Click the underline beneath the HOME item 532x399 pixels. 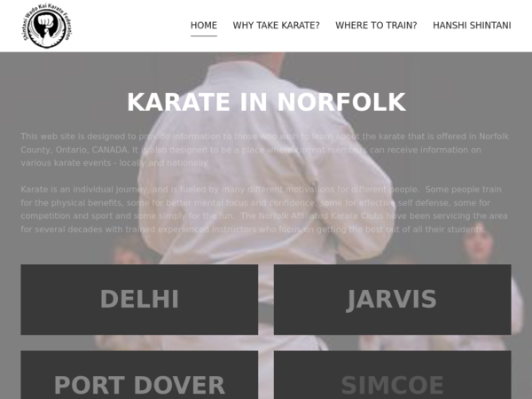(x=204, y=35)
